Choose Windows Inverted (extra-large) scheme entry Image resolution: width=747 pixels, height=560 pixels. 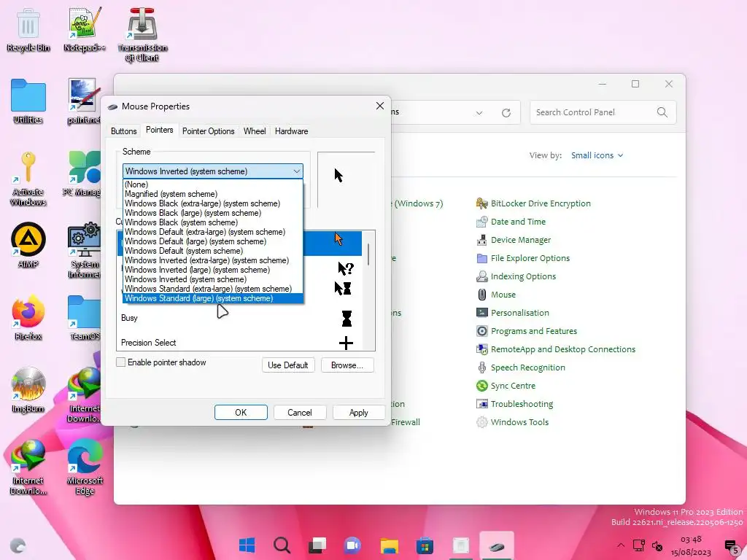(x=213, y=260)
